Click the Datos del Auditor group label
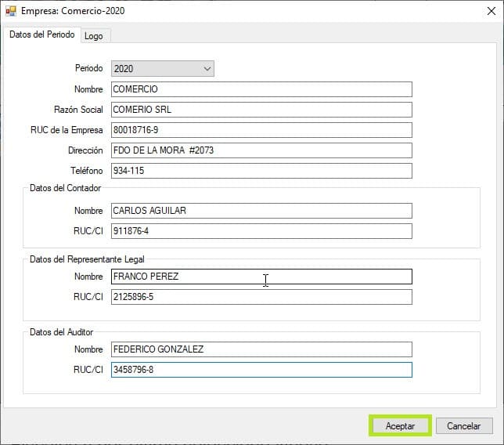The image size is (504, 445). [61, 332]
